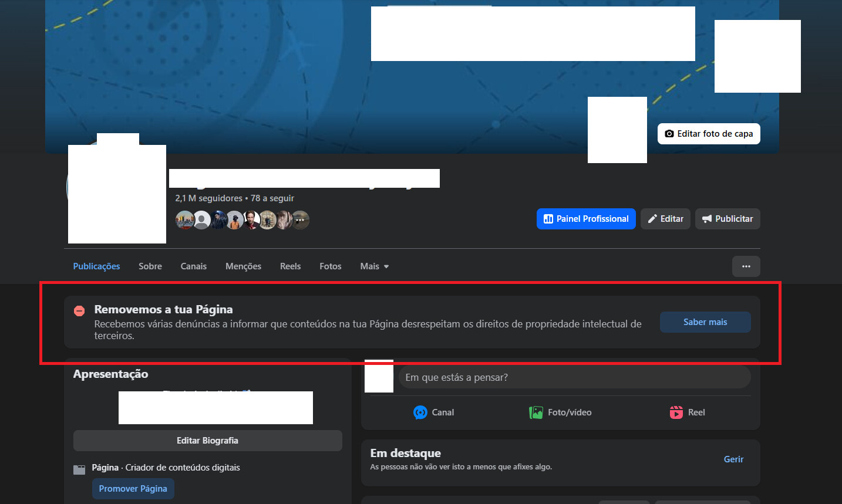Open the three-dot page options menu

pyautogui.click(x=746, y=266)
